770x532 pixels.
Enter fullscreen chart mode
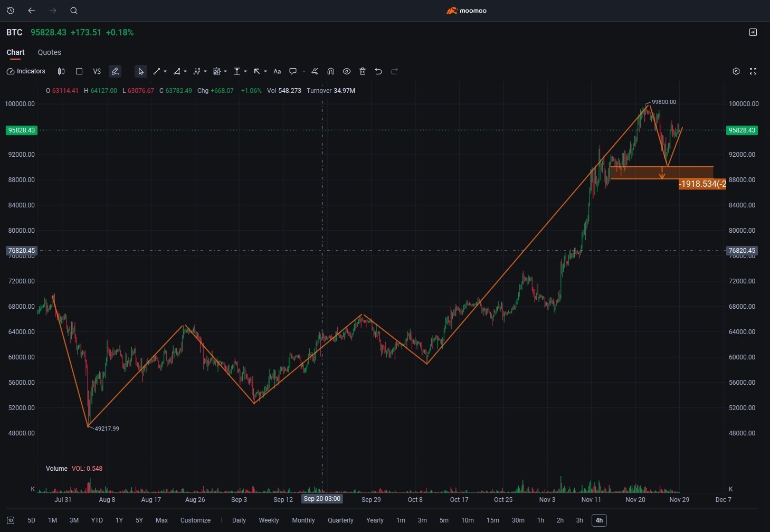[x=753, y=71]
